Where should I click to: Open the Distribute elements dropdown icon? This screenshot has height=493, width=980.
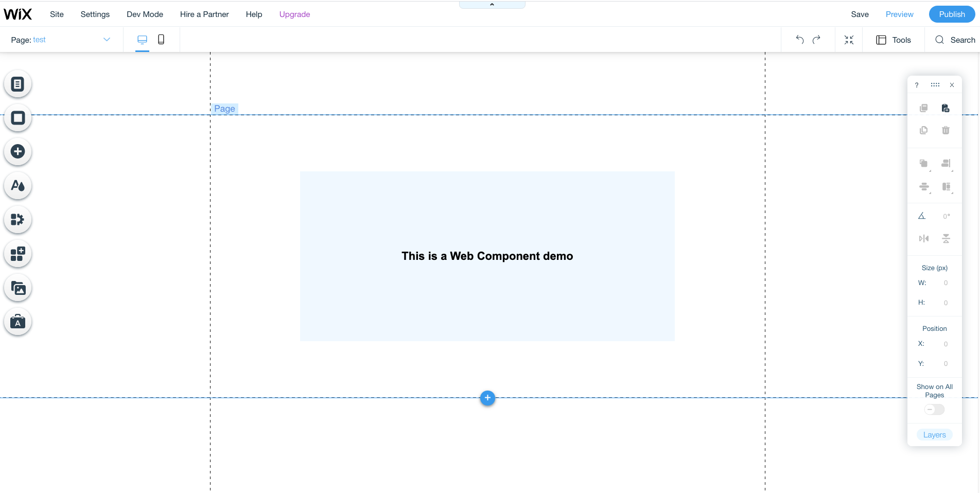point(925,187)
